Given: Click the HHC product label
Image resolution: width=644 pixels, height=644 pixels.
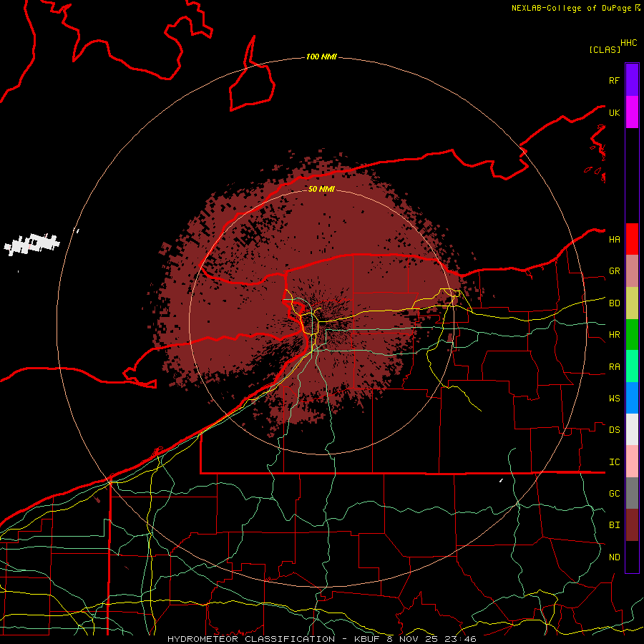Looking at the screenshot, I should pyautogui.click(x=629, y=43).
